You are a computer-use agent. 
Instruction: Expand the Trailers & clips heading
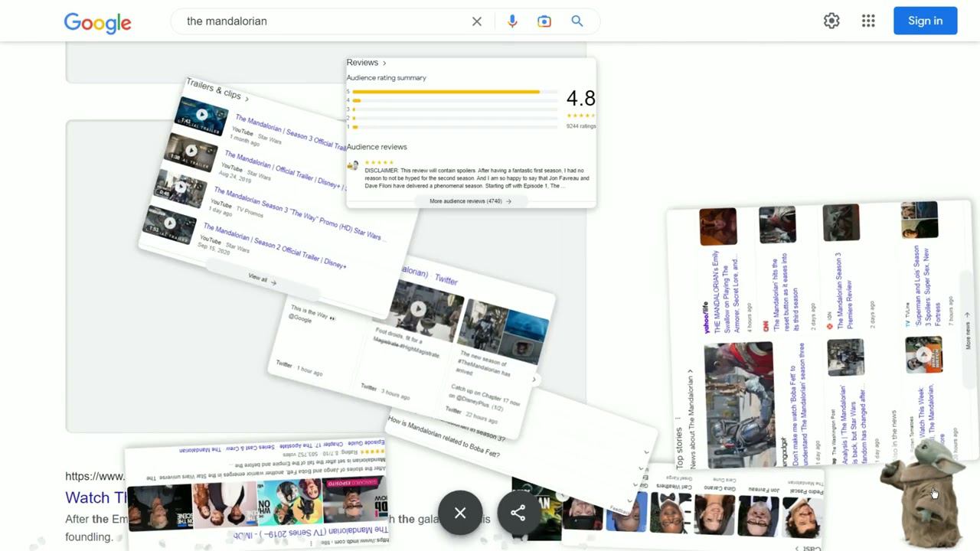click(x=217, y=90)
